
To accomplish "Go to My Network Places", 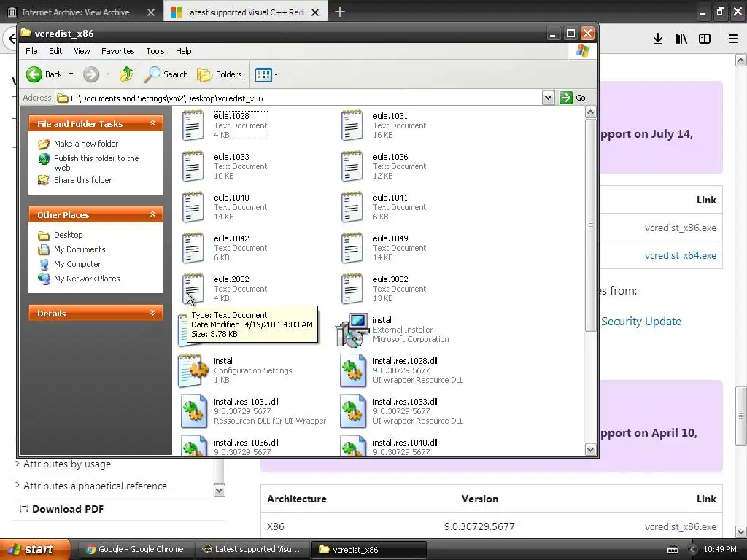I will coord(87,279).
